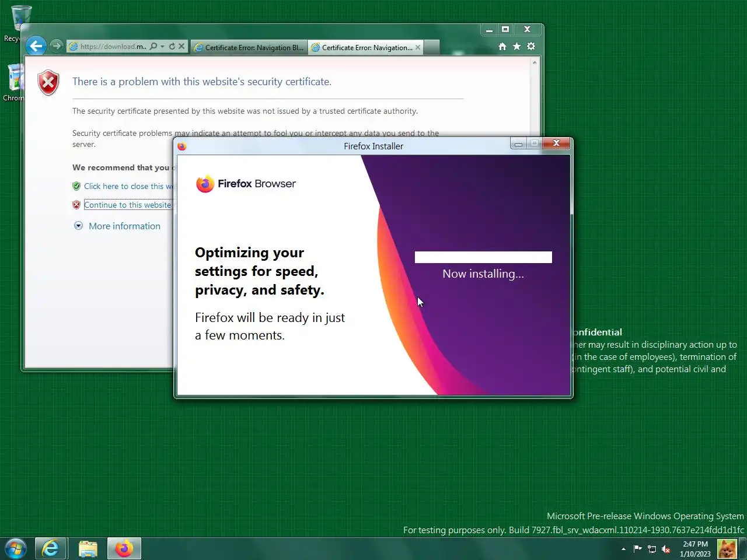Expand 'More information' section
This screenshot has height=560, width=747.
pos(124,226)
